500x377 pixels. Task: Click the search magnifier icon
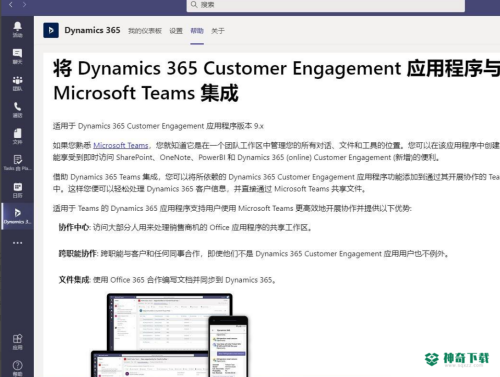(x=194, y=4)
